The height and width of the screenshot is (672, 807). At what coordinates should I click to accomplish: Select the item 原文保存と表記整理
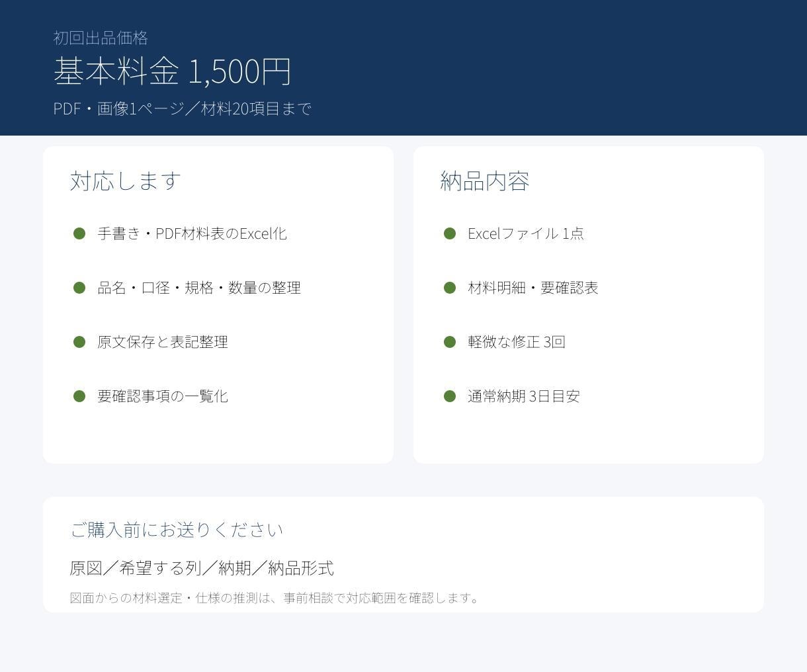point(163,342)
